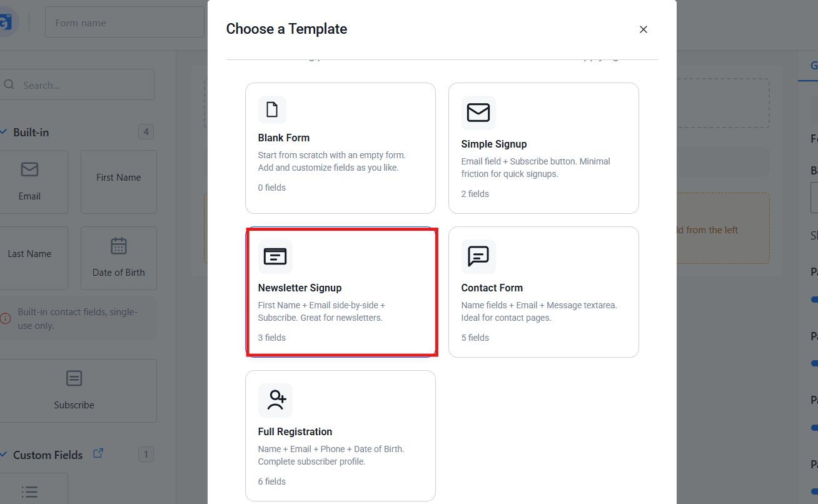
Task: Collapse the Custom Fields section
Action: (4, 455)
